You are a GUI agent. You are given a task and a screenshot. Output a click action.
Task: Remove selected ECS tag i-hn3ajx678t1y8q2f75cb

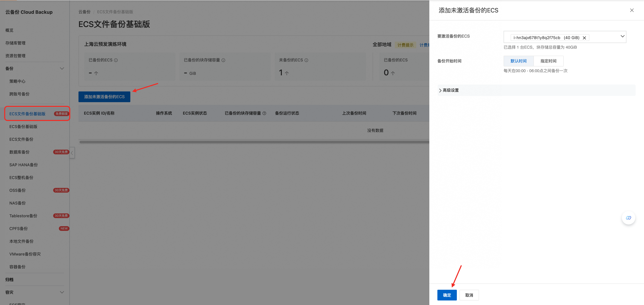[584, 38]
